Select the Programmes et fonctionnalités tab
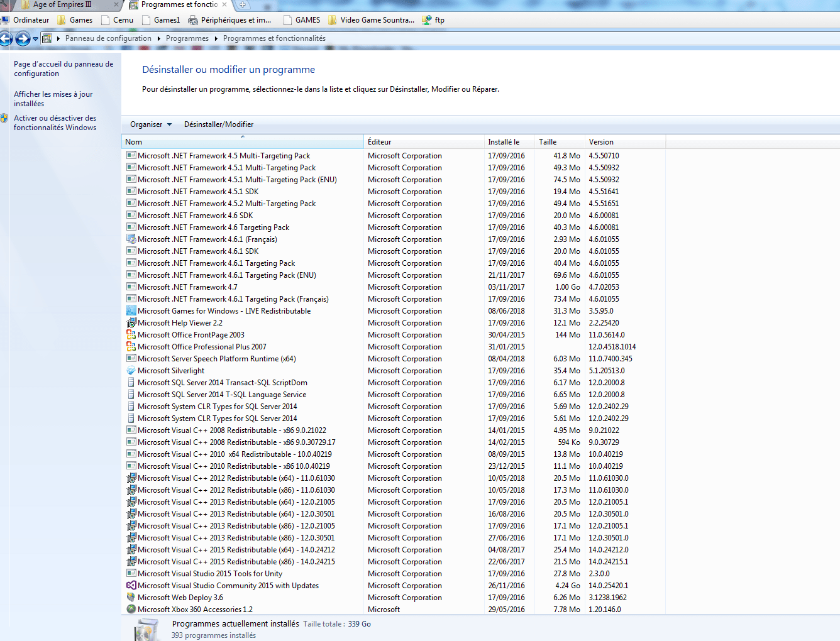 179,5
